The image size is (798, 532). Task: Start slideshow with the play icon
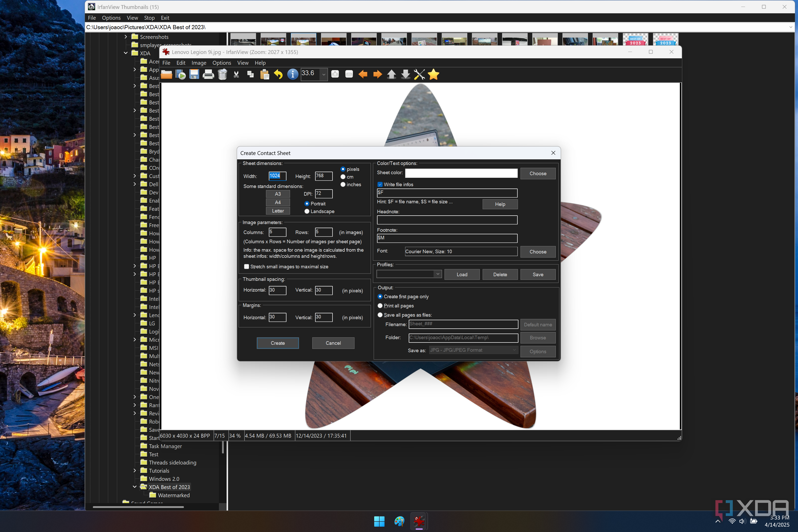pos(181,74)
